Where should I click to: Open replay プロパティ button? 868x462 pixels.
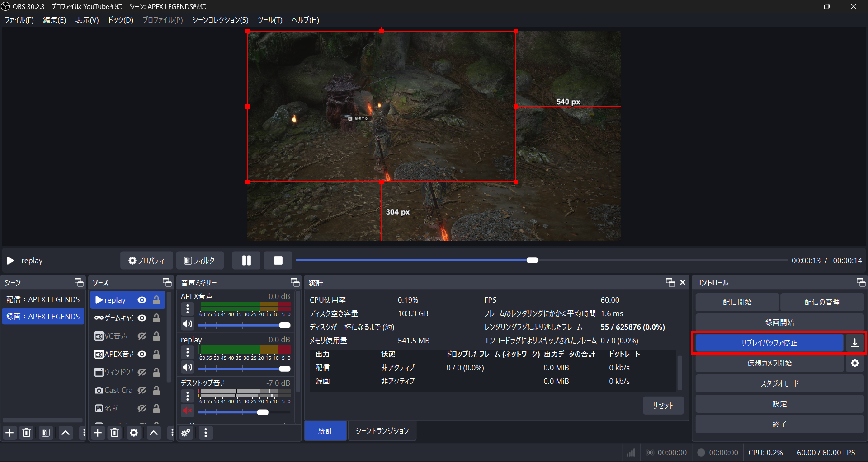(x=146, y=261)
